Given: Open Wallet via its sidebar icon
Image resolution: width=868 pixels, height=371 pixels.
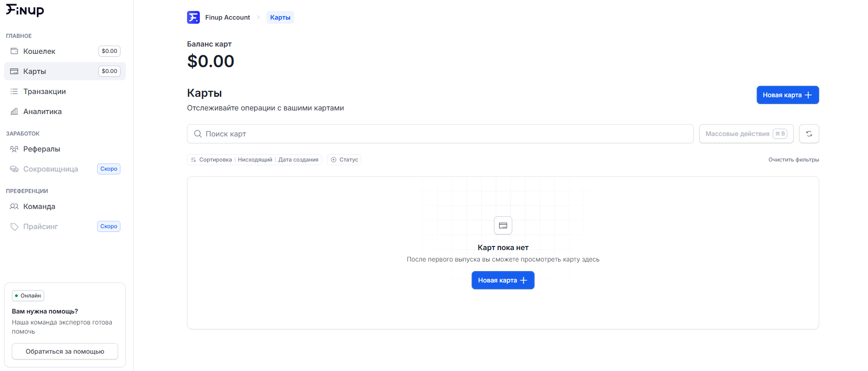Looking at the screenshot, I should click(x=14, y=51).
